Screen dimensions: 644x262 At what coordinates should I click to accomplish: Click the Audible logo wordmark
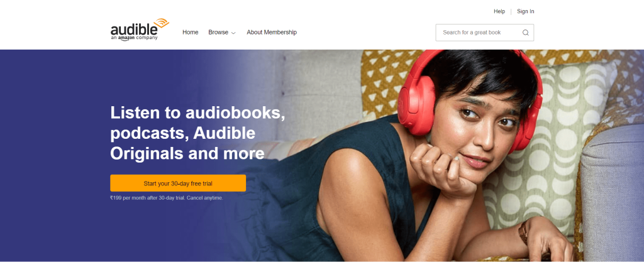tap(134, 30)
